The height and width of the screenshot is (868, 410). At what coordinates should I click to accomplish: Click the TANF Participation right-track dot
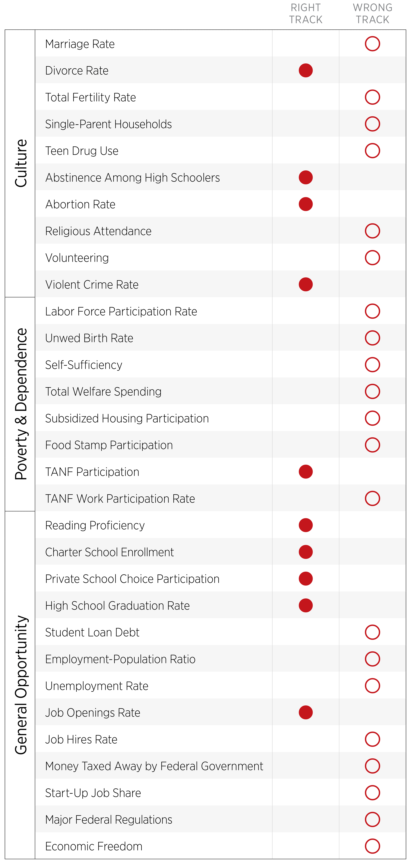[305, 472]
